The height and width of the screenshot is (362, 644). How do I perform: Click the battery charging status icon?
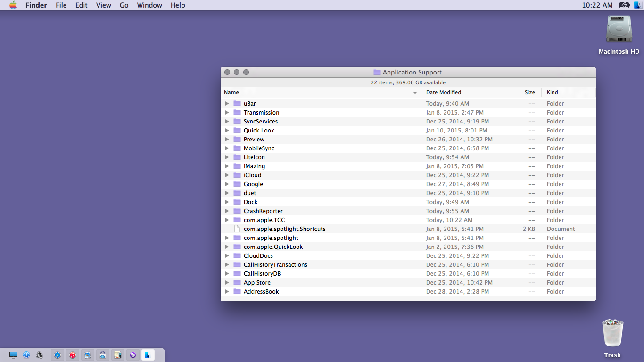pos(625,5)
